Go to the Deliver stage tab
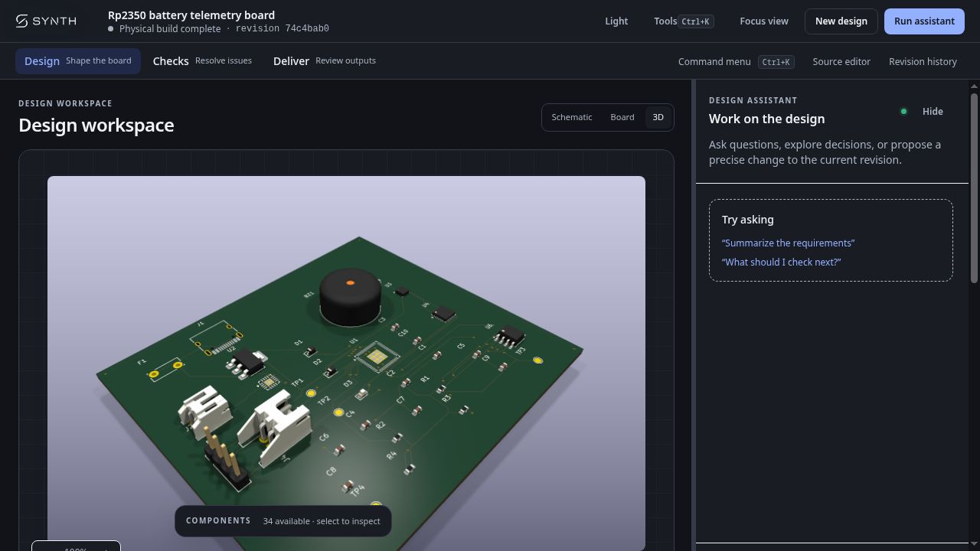980x551 pixels. click(325, 60)
